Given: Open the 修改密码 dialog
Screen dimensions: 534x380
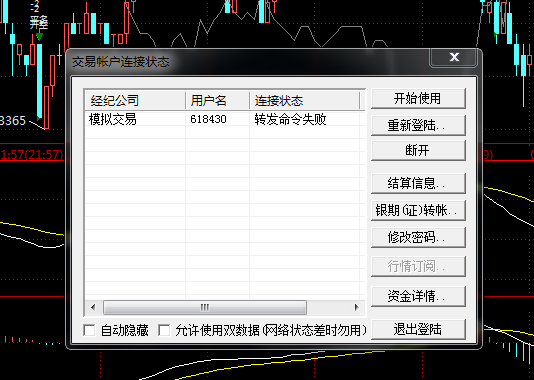Looking at the screenshot, I should pos(418,237).
